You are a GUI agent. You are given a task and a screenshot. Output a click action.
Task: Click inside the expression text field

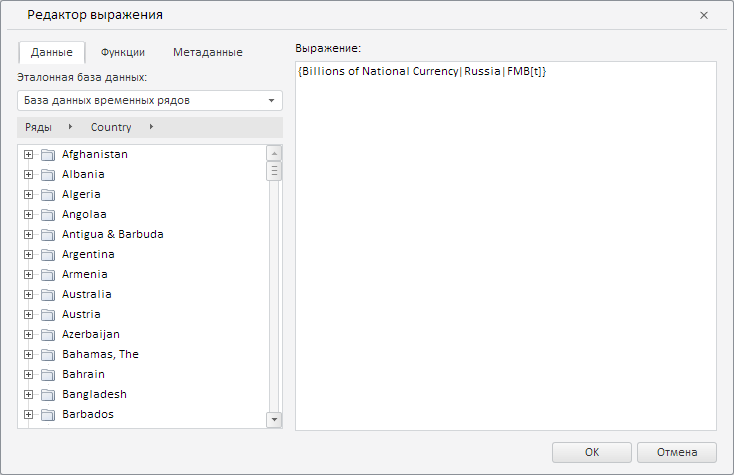coord(505,250)
